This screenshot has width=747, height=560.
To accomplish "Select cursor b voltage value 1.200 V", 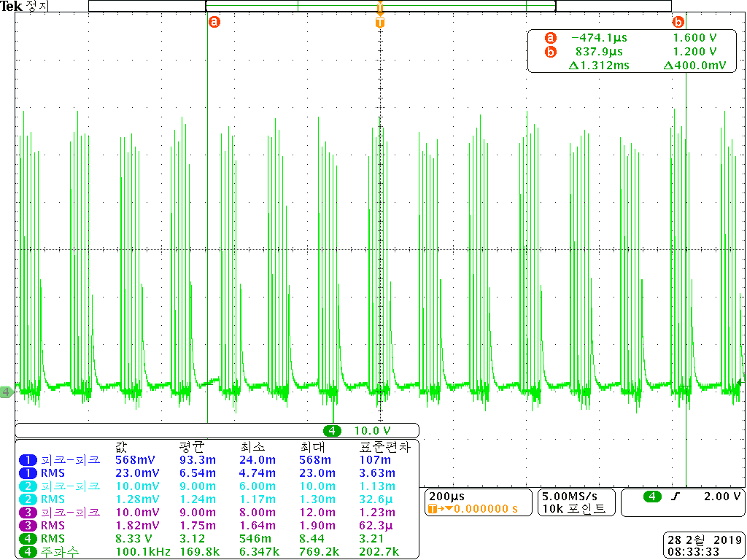I will [x=694, y=52].
